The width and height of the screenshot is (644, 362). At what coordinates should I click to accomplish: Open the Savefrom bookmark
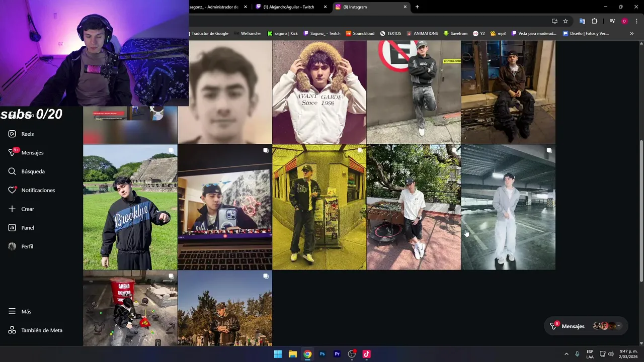455,34
